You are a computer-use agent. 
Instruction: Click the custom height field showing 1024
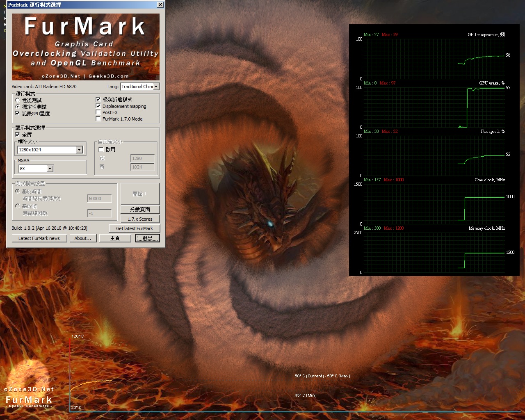click(x=143, y=167)
